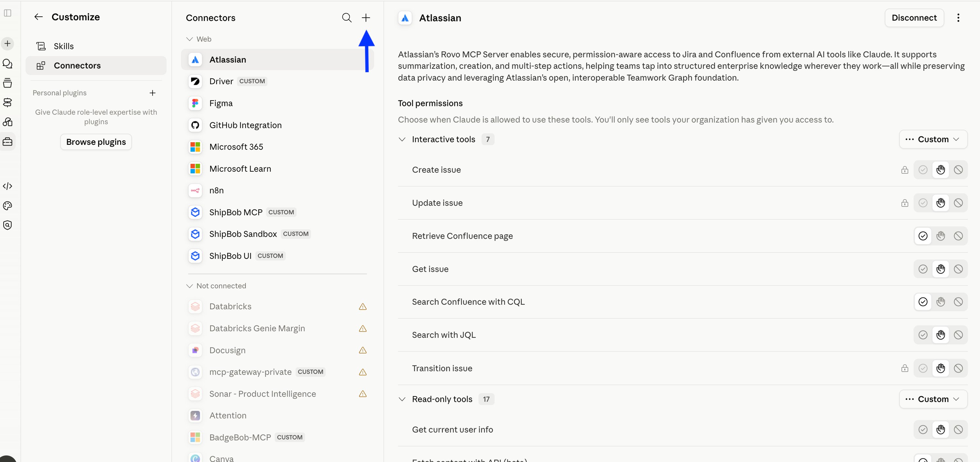Select the ShipBob UI connector
Viewport: 980px width, 462px height.
coord(277,256)
